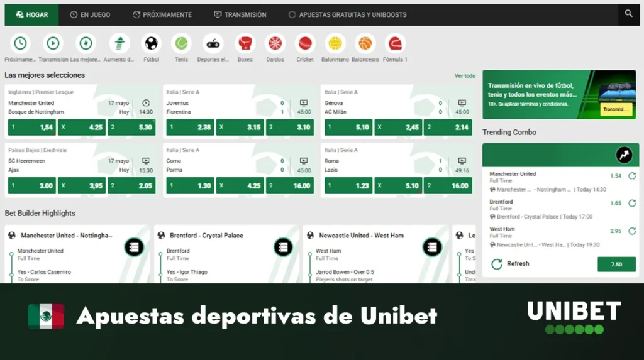
Task: Open Manchester United - Nottingham bet builder title
Action: (66, 236)
